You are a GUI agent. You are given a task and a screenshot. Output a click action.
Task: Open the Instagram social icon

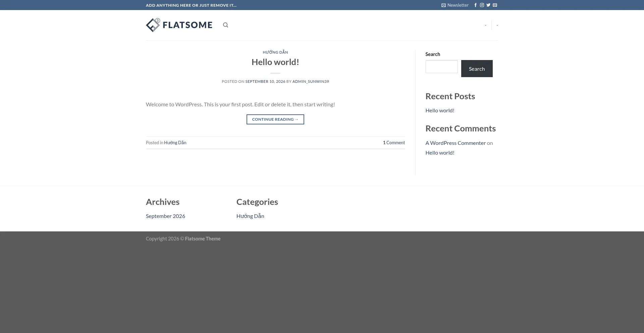[x=482, y=5]
